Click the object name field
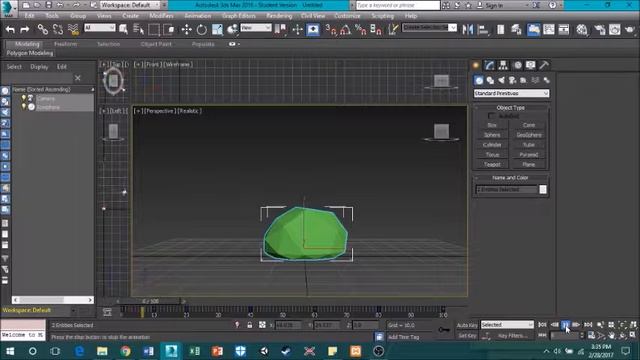 tap(507, 189)
